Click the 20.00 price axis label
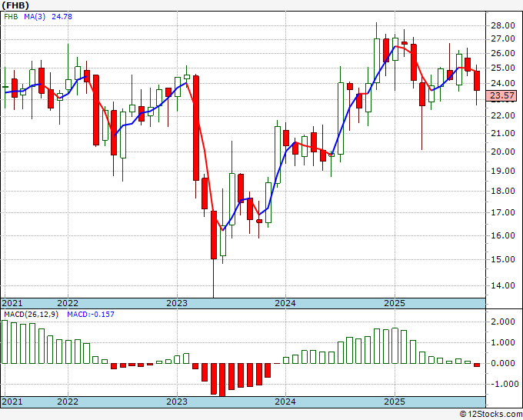 (503, 152)
